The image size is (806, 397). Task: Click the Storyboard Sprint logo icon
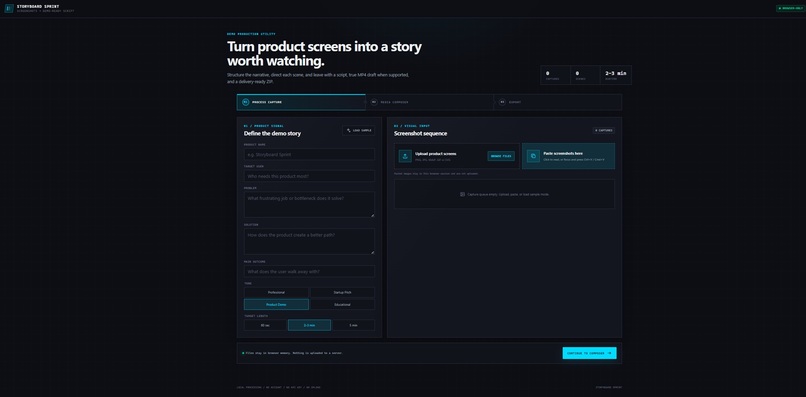(x=9, y=8)
